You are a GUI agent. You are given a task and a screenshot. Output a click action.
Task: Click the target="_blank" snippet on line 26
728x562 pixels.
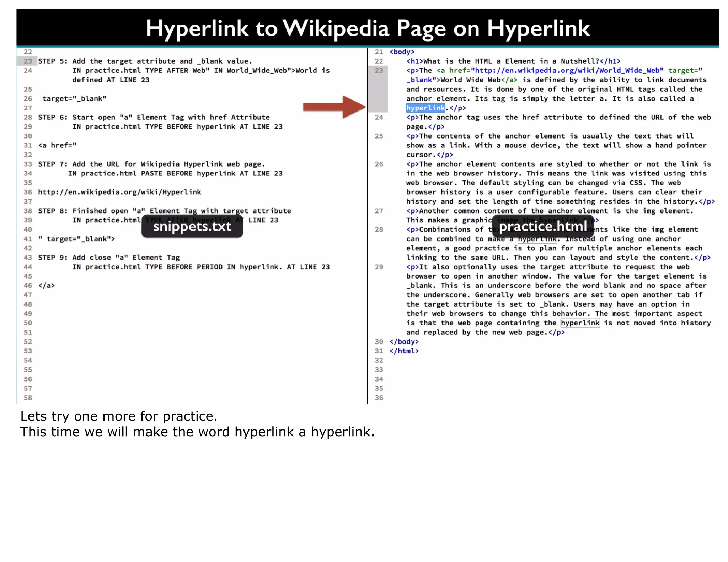point(74,98)
